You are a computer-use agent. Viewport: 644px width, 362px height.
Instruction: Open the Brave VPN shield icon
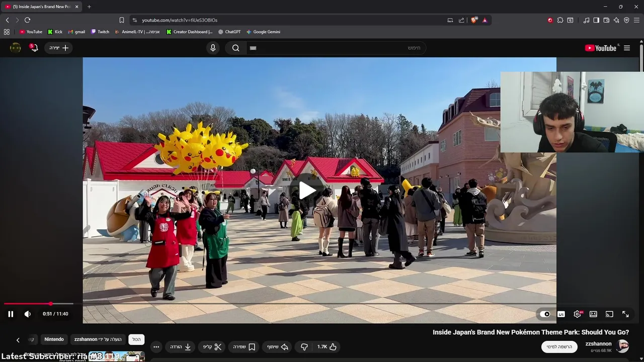point(626,20)
